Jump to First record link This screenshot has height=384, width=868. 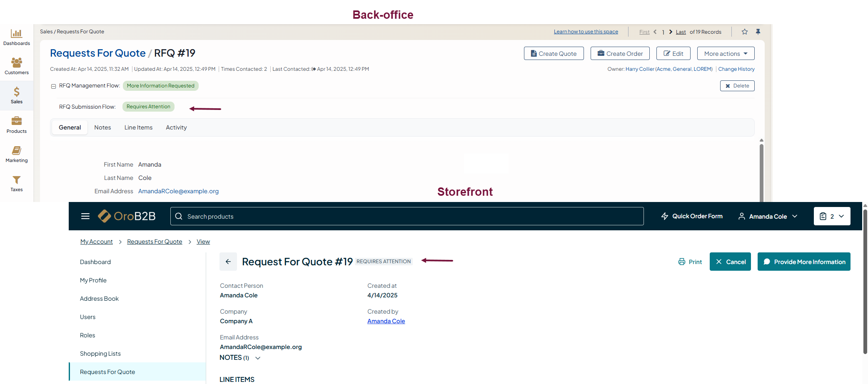click(x=644, y=32)
